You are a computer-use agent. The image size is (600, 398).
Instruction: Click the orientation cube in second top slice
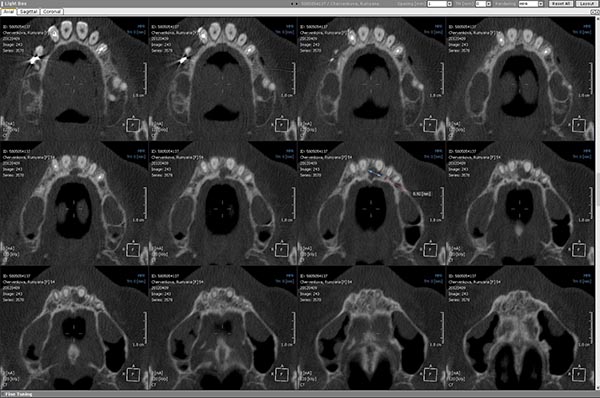(x=281, y=125)
